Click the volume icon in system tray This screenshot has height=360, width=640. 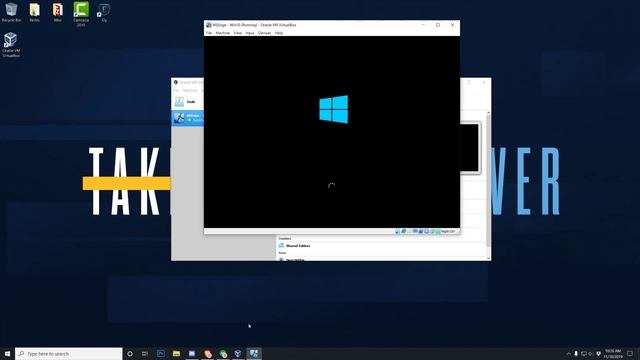(591, 353)
